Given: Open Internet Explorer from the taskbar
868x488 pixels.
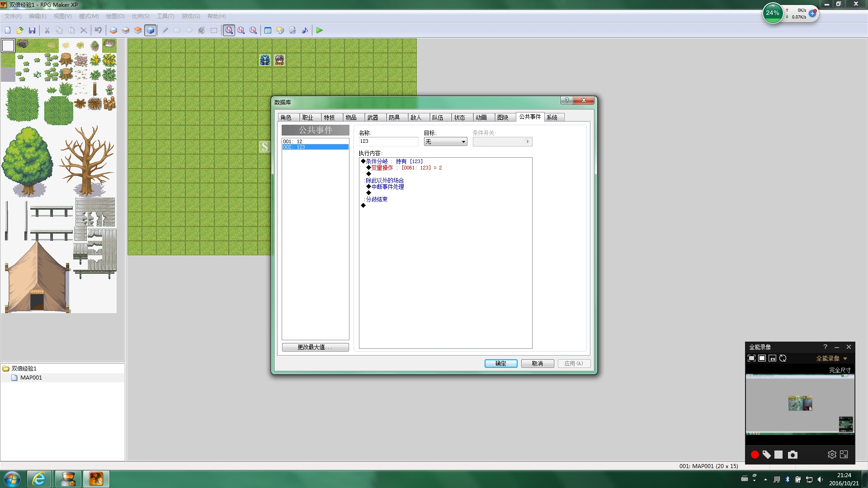Looking at the screenshot, I should (39, 479).
